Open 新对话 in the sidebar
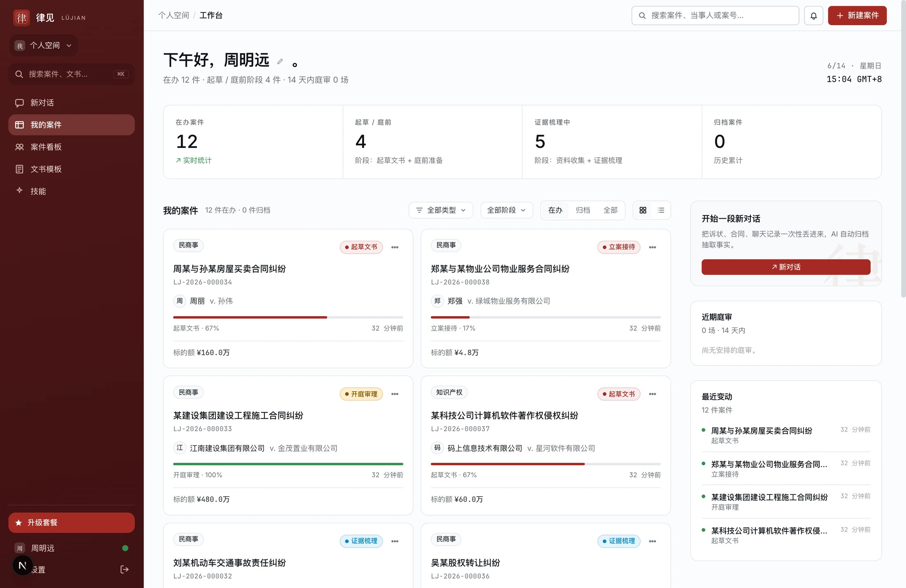Screen dimensions: 906x588 (x=71, y=103)
